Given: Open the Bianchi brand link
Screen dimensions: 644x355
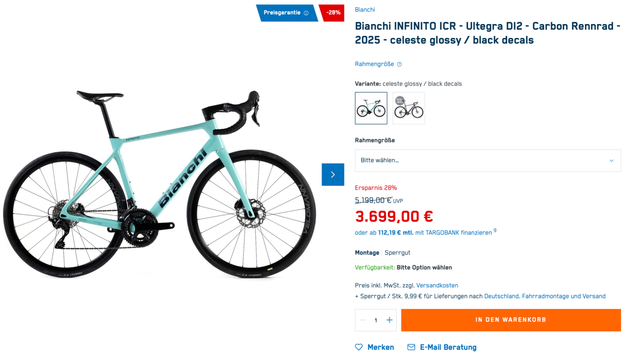Looking at the screenshot, I should [365, 10].
